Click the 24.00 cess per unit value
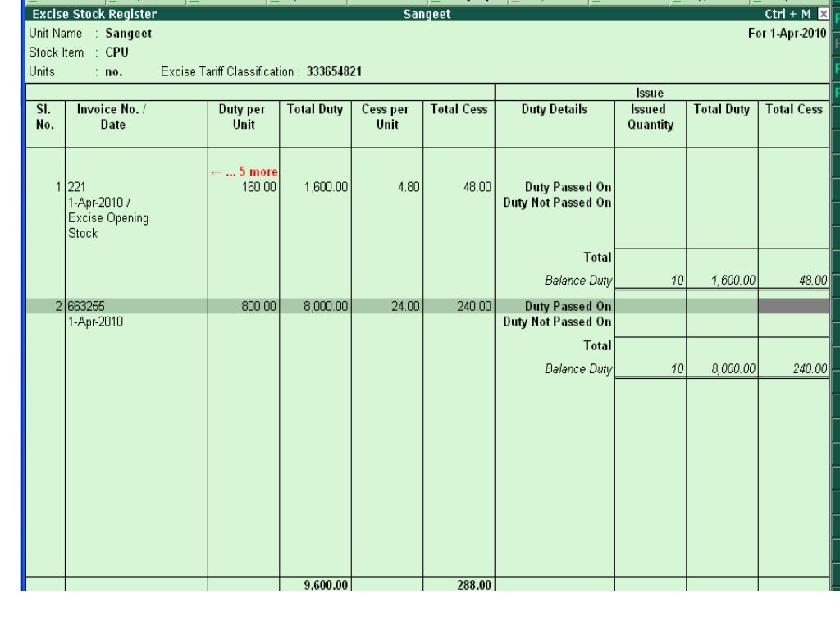The image size is (840, 630). pyautogui.click(x=405, y=307)
